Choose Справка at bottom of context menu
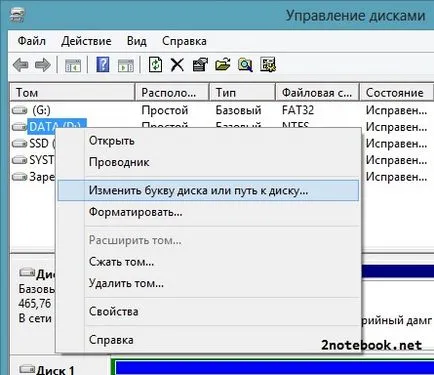This screenshot has height=375, width=434. [208, 340]
